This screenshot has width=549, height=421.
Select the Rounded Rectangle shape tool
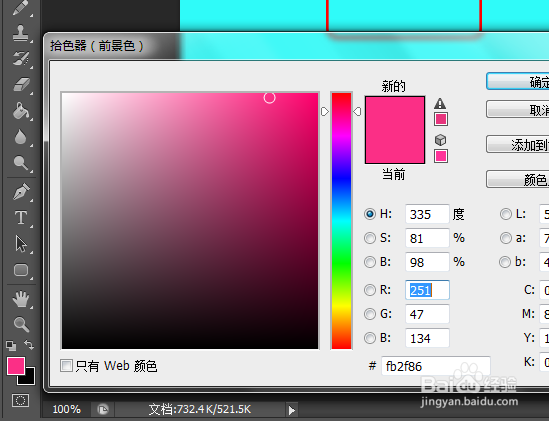pos(21,270)
